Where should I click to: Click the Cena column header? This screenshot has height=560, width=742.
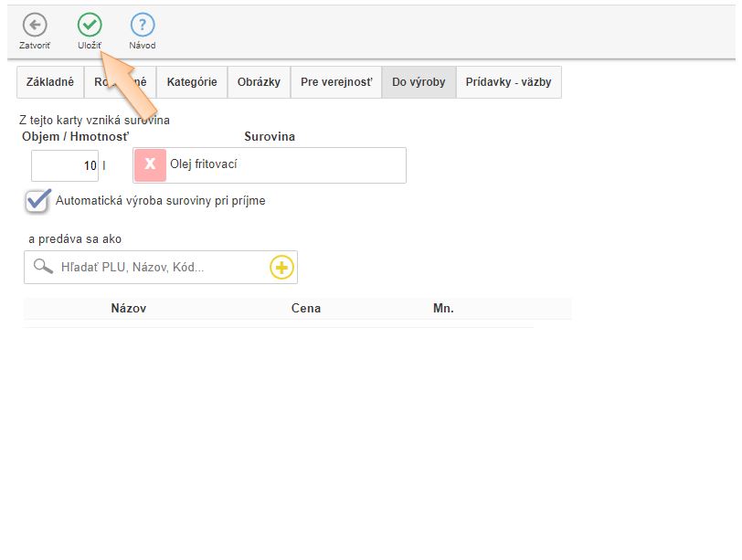pos(306,309)
